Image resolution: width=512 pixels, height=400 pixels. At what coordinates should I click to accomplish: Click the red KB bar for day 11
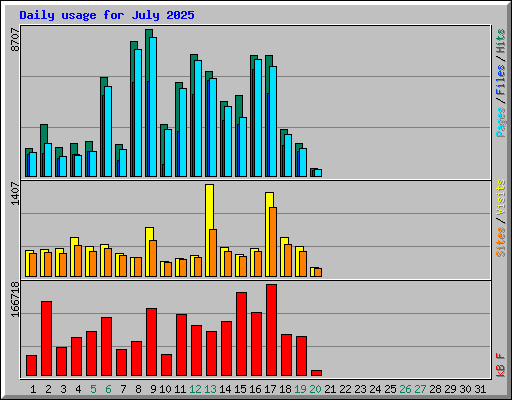pos(181,345)
